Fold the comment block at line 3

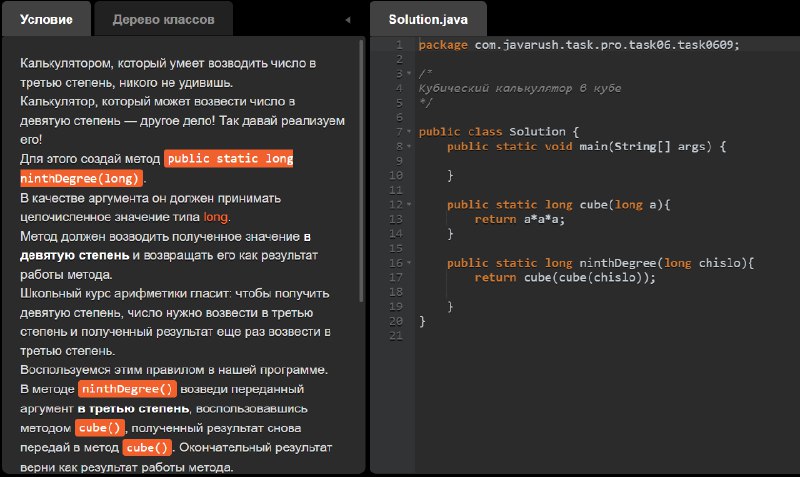(409, 74)
